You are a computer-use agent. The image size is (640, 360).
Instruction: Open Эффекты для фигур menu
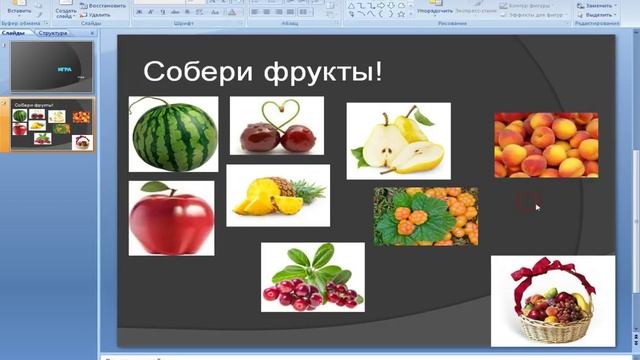click(x=533, y=15)
